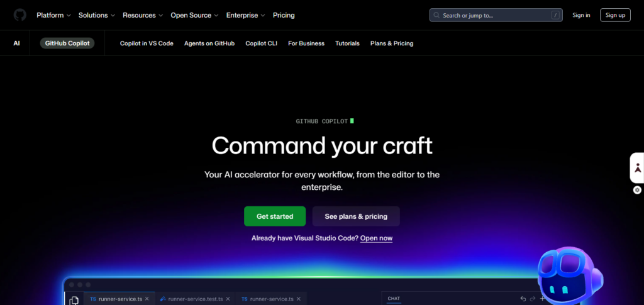Open the For Business page

pyautogui.click(x=306, y=43)
